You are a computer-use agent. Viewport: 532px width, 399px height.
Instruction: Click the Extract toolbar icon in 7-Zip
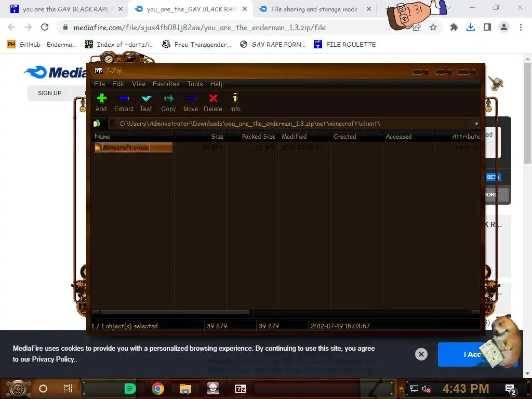pyautogui.click(x=124, y=102)
